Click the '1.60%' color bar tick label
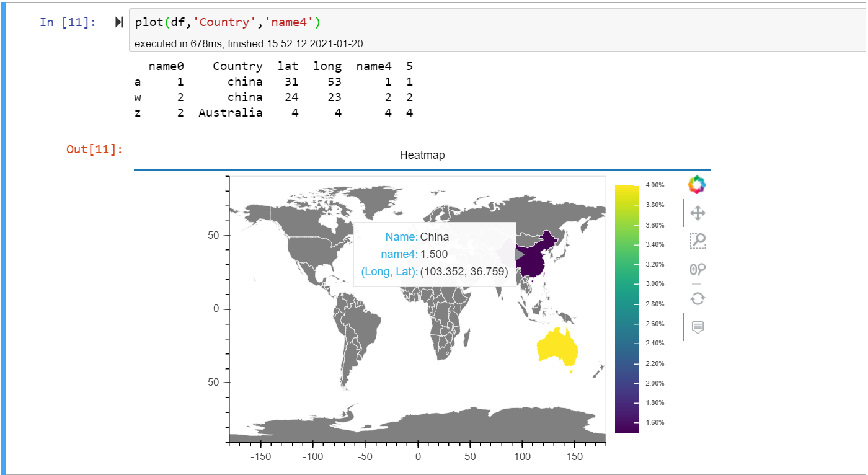The height and width of the screenshot is (475, 868). 655,422
